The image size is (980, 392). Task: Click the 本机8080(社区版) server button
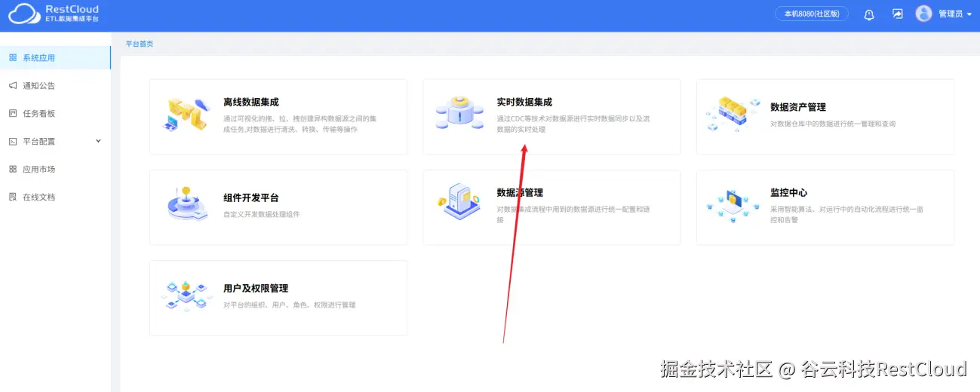point(812,14)
